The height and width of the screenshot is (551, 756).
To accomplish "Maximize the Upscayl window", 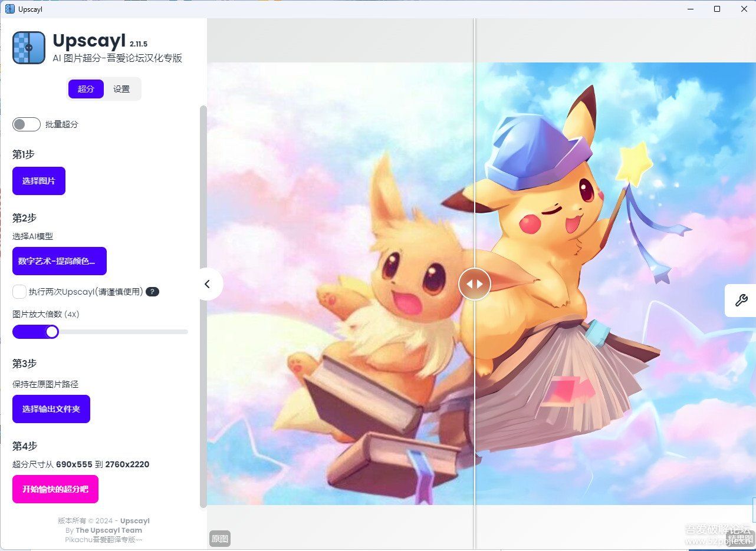I will pos(717,9).
